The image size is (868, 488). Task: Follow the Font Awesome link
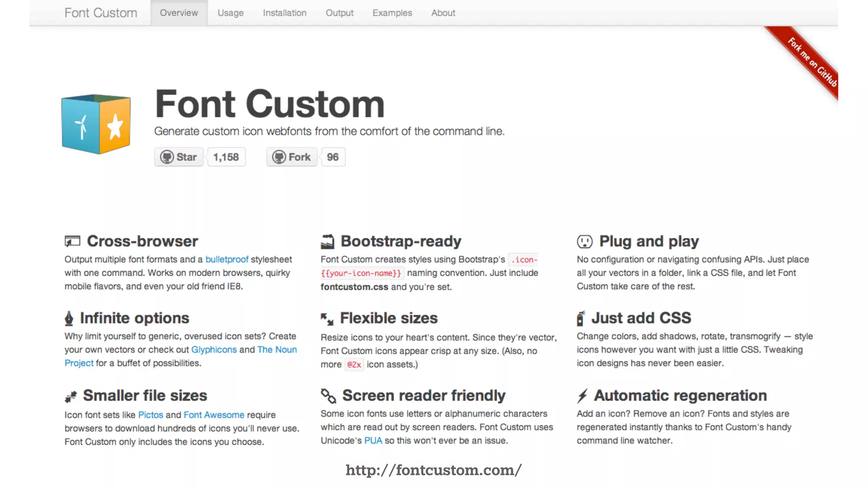[214, 415]
